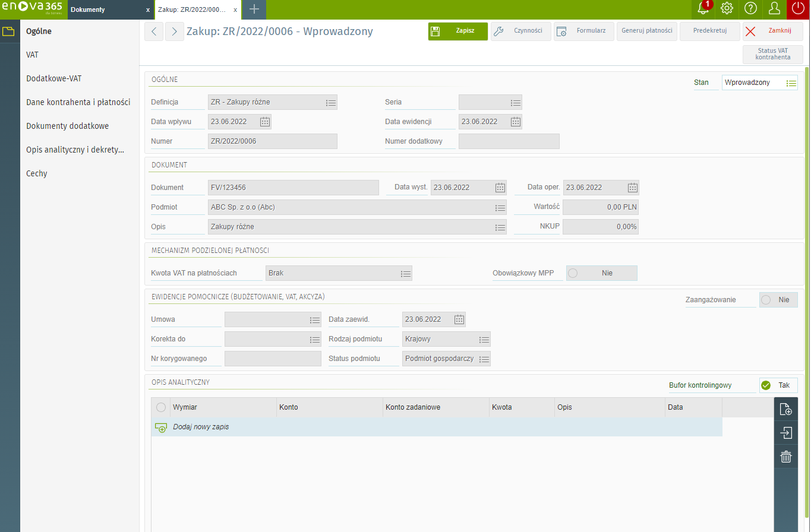The width and height of the screenshot is (811, 532).
Task: Open the calendar picker for Data wpływu
Action: point(265,122)
